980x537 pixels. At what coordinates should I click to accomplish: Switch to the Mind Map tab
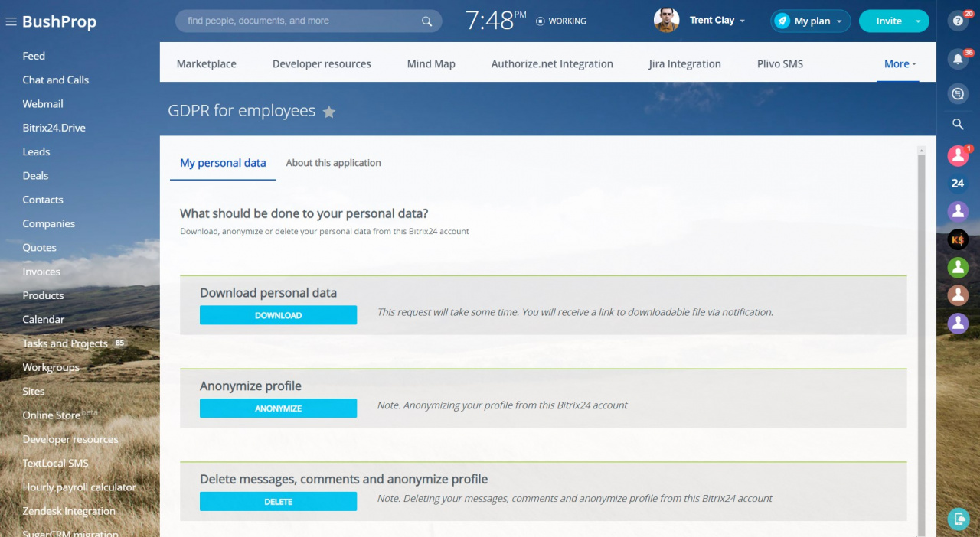(431, 64)
